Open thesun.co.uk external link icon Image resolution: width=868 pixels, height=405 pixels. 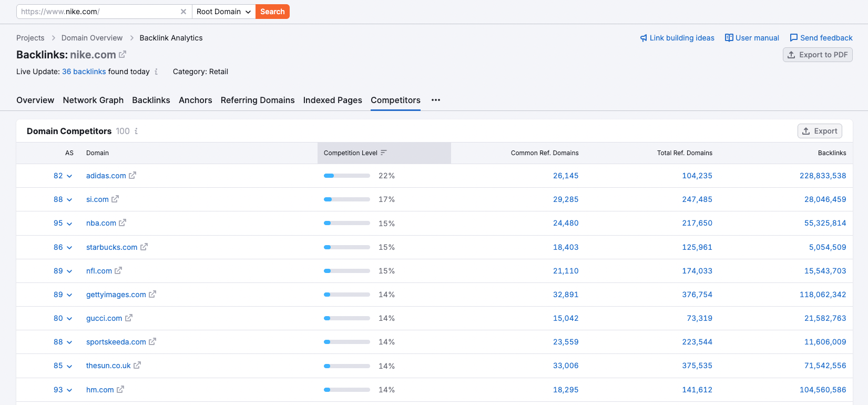coord(137,365)
